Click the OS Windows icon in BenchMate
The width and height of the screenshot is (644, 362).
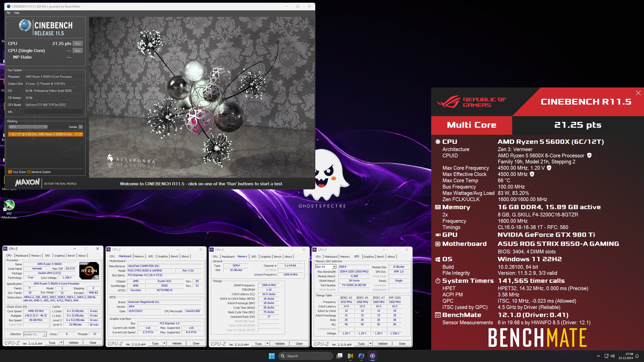(x=438, y=259)
